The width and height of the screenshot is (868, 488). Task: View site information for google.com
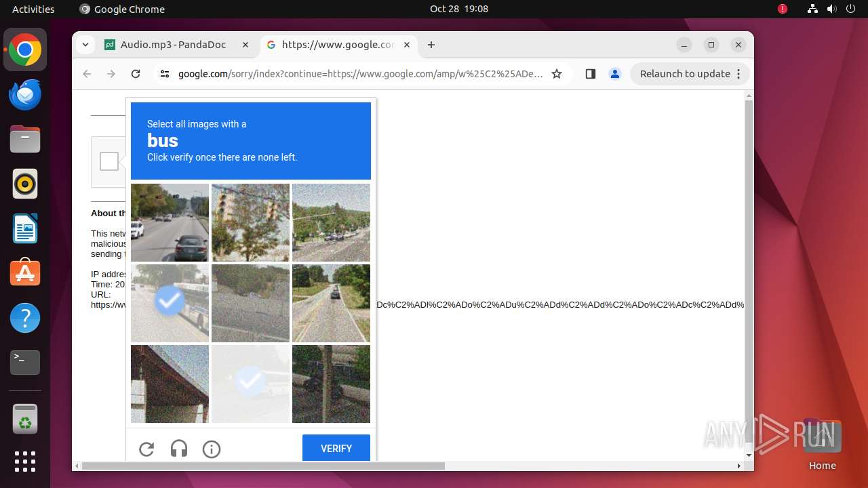point(165,74)
